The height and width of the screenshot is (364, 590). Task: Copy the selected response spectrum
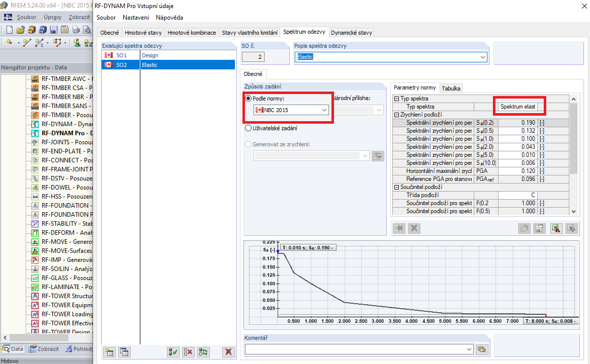tap(124, 352)
